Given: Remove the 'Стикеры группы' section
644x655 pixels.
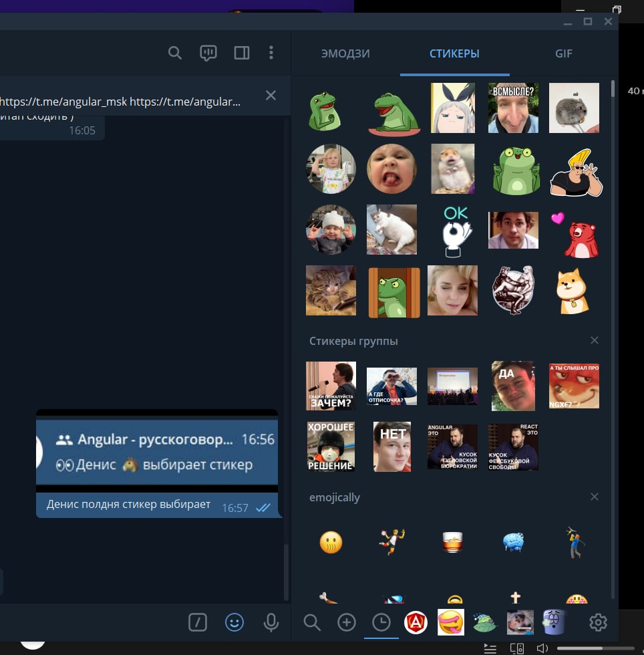Looking at the screenshot, I should (595, 340).
